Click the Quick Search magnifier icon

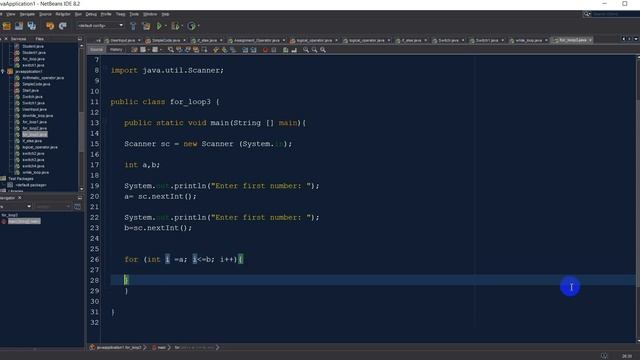pos(587,14)
